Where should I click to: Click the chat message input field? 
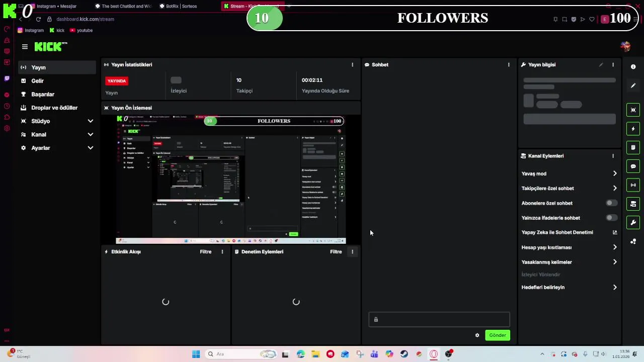pyautogui.click(x=439, y=319)
